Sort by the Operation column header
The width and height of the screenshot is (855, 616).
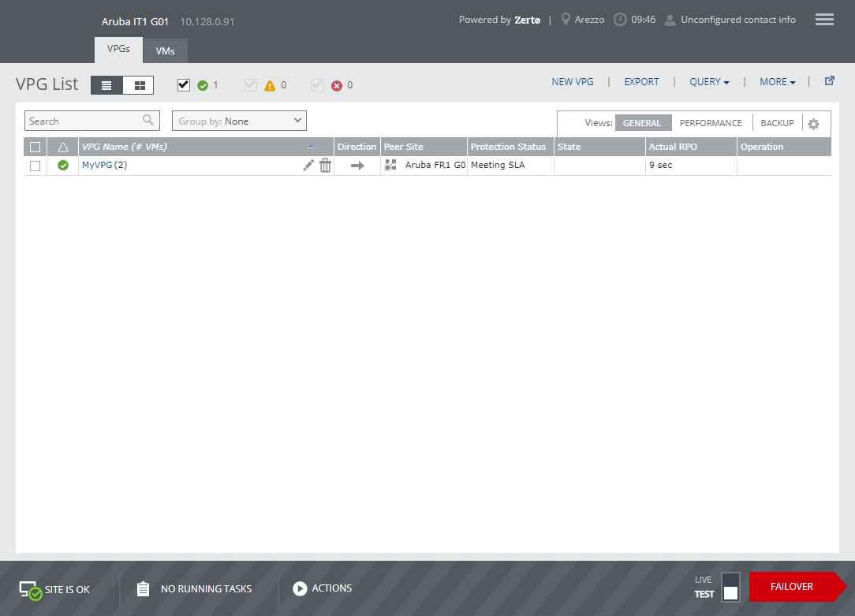point(784,147)
